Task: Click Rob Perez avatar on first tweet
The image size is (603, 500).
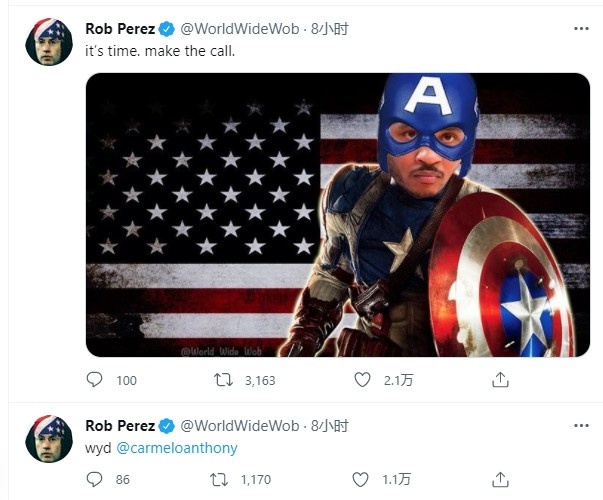Action: (49, 42)
